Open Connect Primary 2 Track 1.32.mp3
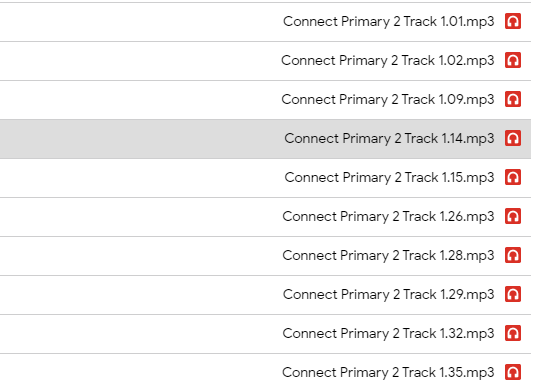This screenshot has height=392, width=536. [388, 334]
